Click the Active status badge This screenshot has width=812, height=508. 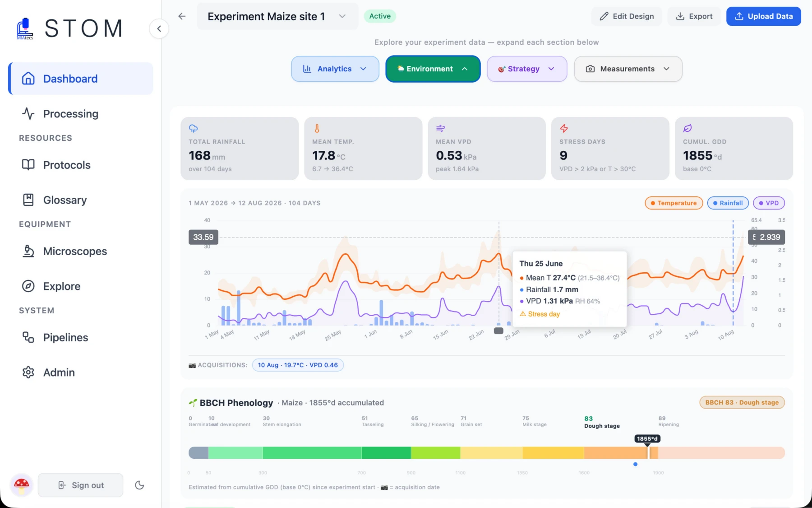pyautogui.click(x=380, y=16)
